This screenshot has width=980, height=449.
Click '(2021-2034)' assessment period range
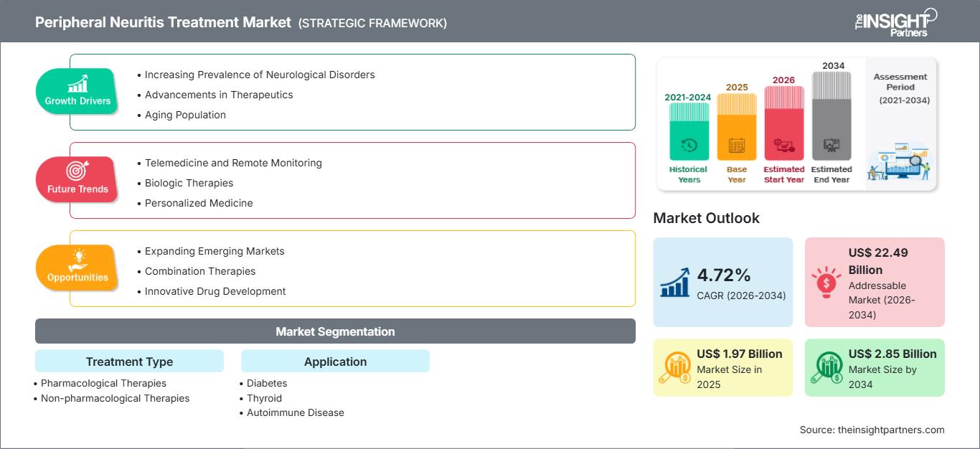[x=904, y=100]
